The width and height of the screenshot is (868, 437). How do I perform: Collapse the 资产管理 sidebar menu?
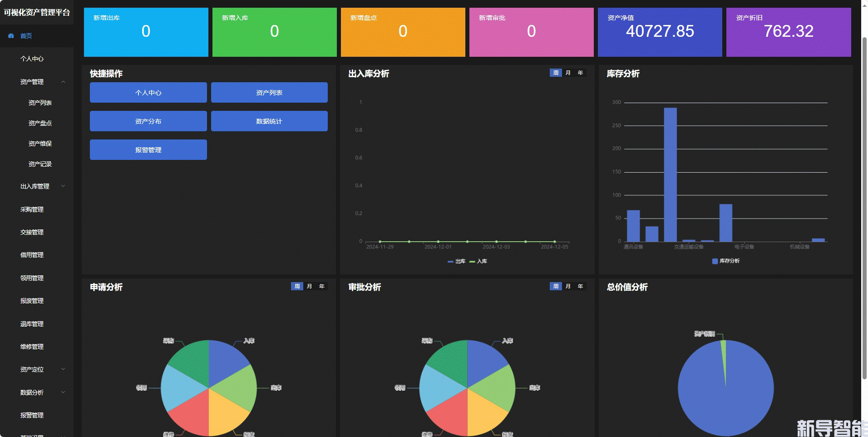tap(63, 82)
